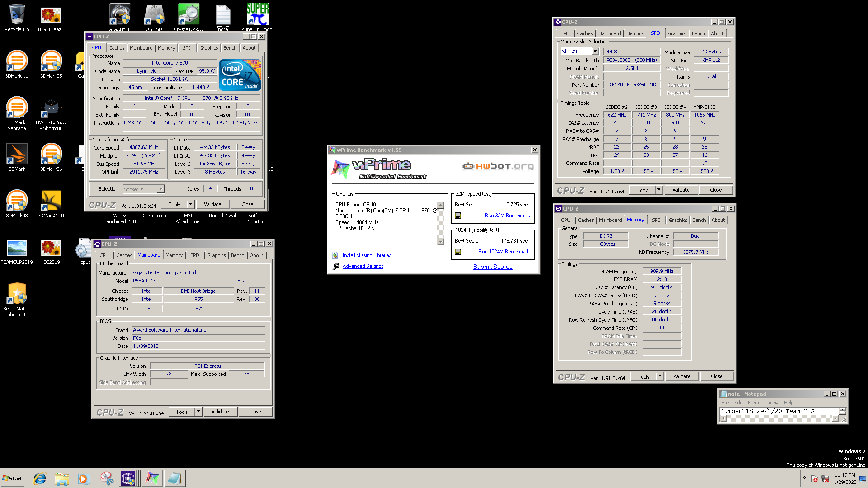Screen dimensions: 868x488
Task: Open the 3DMark2001 SE desktop icon
Action: [x=51, y=206]
